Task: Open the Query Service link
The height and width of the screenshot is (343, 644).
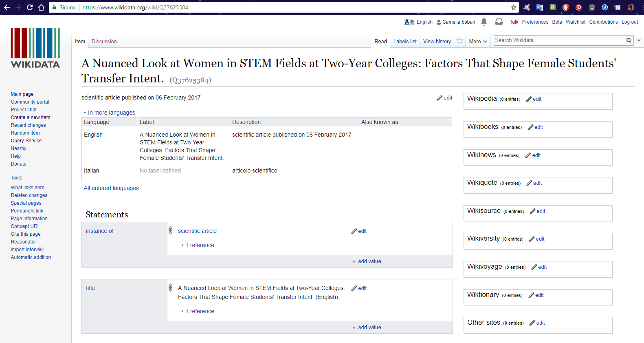Action: click(26, 141)
